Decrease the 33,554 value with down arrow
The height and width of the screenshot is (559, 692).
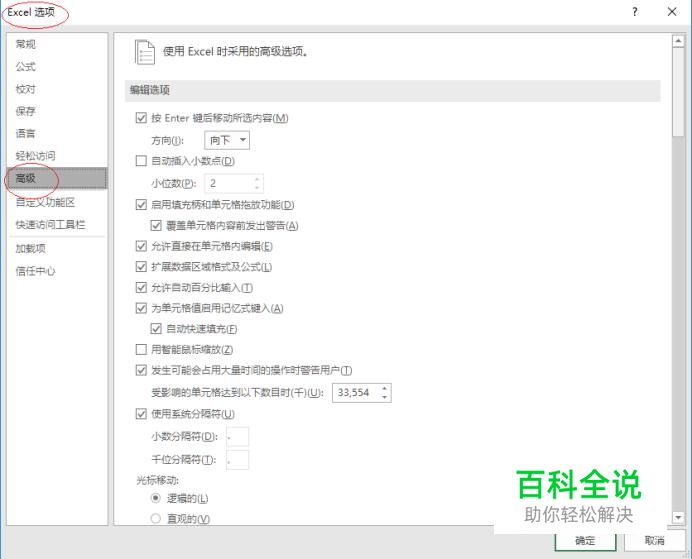pos(385,397)
